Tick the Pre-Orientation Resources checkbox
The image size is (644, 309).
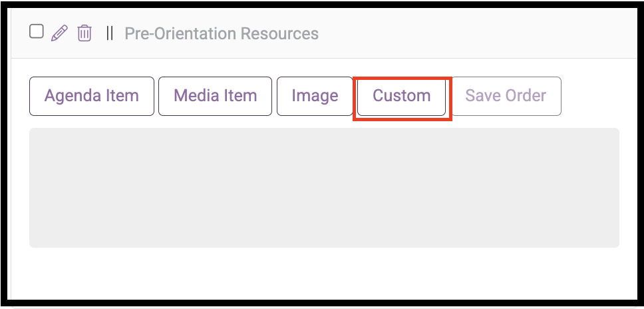37,31
